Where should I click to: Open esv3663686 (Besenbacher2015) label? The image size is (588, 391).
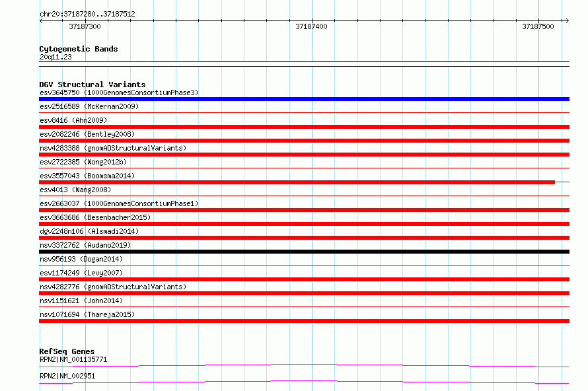click(x=95, y=217)
